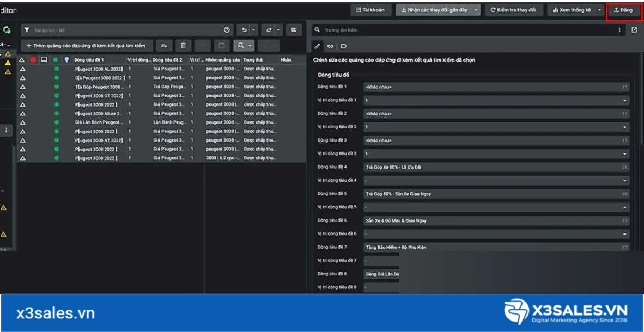Expand Nhận các thay đổi gần đây arrow
This screenshot has width=644, height=332.
coord(476,10)
